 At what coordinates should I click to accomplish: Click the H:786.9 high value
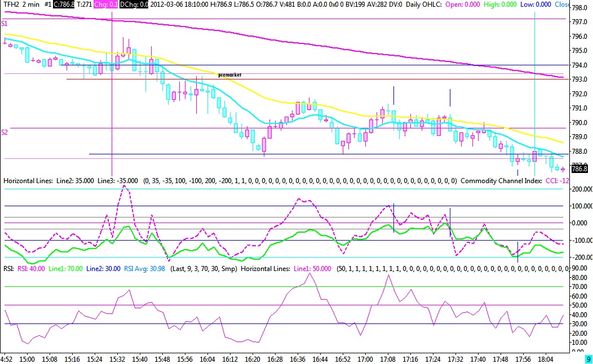click(221, 5)
